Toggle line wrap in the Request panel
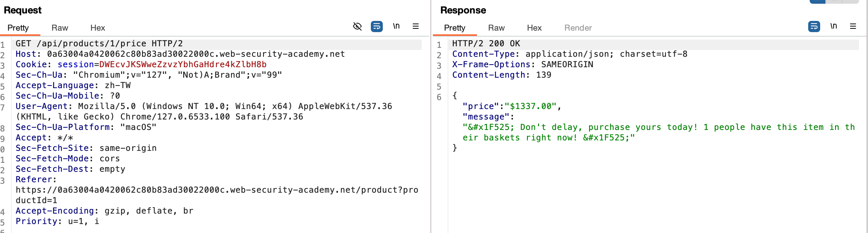This screenshot has height=233, width=868. click(x=376, y=26)
